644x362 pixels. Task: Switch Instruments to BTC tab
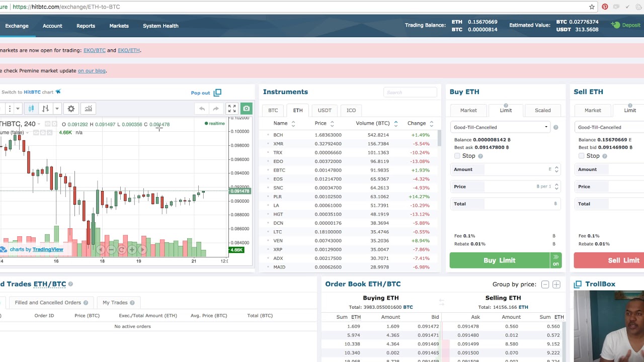click(x=273, y=110)
